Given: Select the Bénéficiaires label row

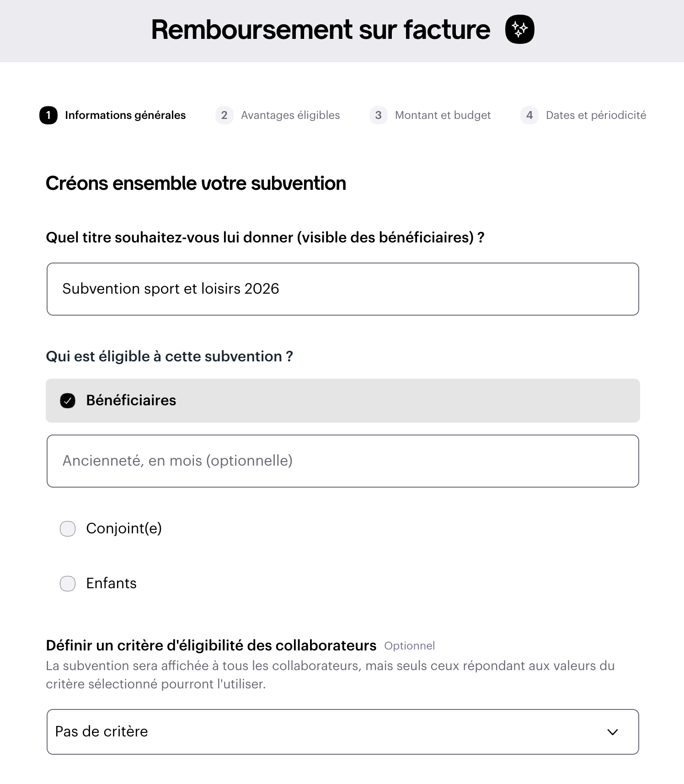Looking at the screenshot, I should pos(342,401).
